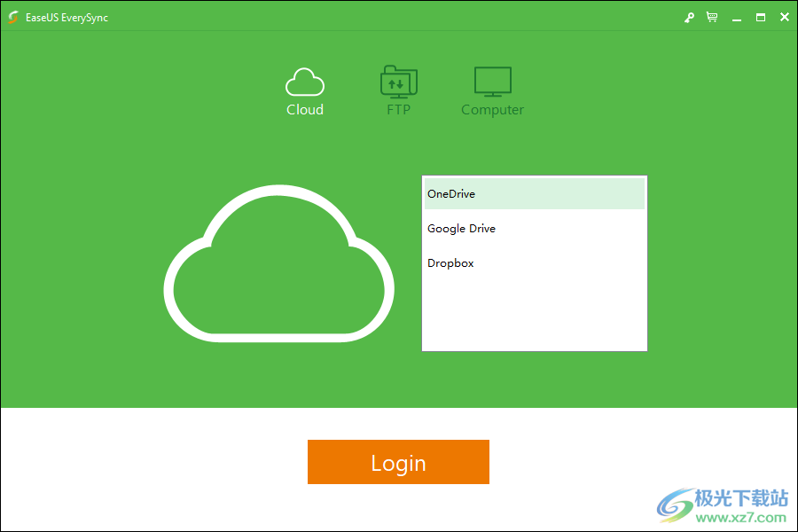Maximize the EverySync window
This screenshot has height=532, width=798.
tap(761, 18)
